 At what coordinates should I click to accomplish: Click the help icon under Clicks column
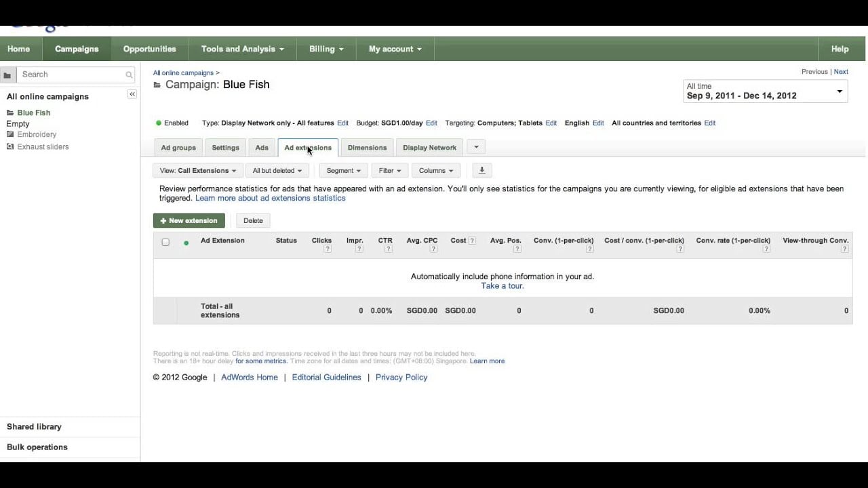click(x=328, y=249)
